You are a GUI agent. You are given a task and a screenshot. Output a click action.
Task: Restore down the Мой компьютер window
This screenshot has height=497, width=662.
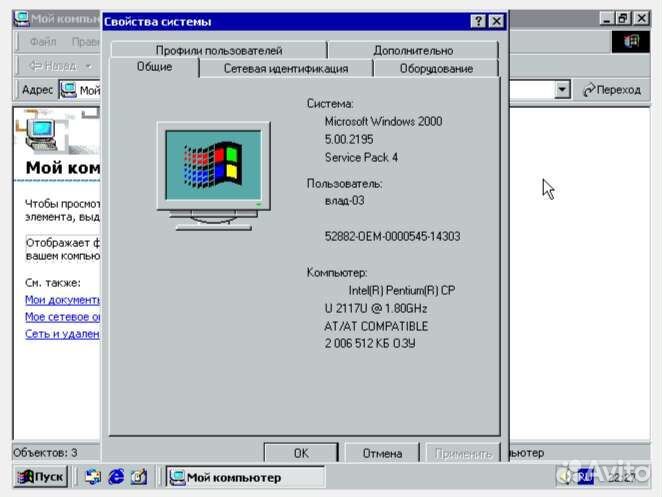[624, 19]
